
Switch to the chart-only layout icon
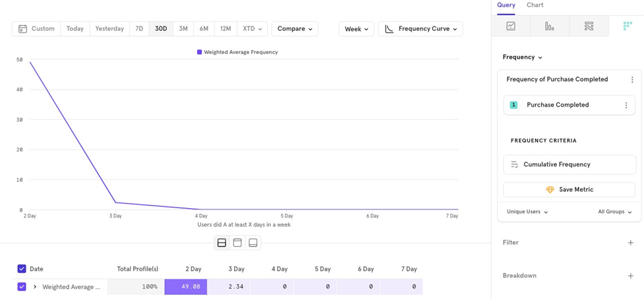[x=237, y=243]
